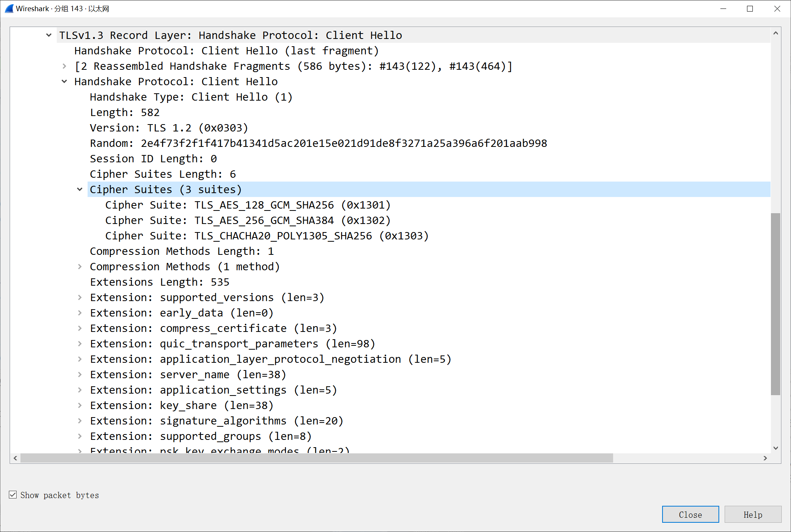The height and width of the screenshot is (532, 791).
Task: Collapse the Cipher Suites (3 suites) node
Action: pos(79,189)
